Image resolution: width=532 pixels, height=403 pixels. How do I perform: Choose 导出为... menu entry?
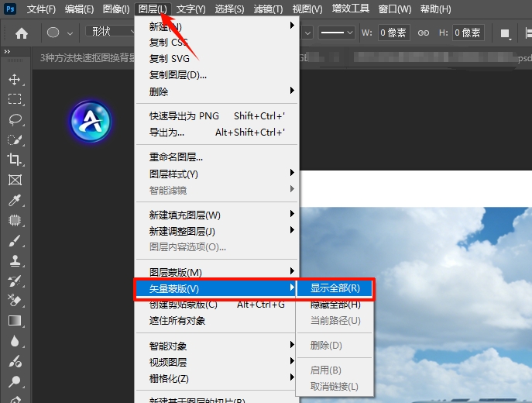(217, 133)
